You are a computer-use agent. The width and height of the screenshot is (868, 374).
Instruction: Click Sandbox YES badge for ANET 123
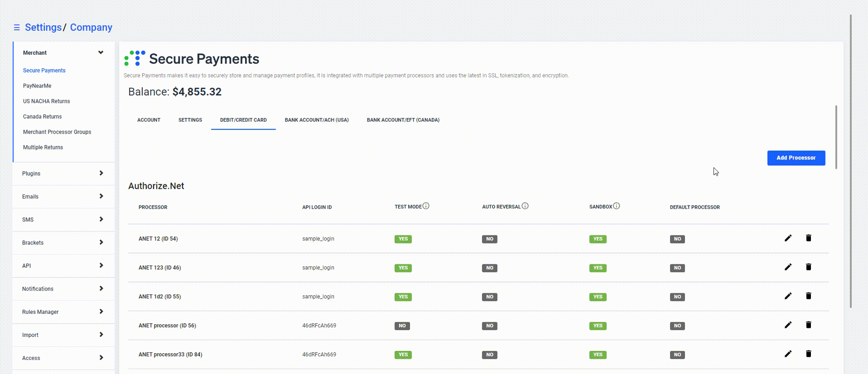coord(598,268)
